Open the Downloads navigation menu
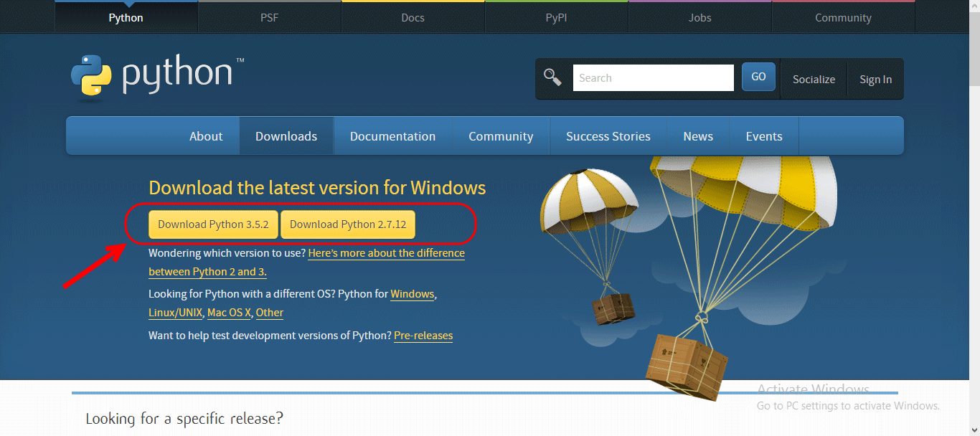 coord(286,136)
